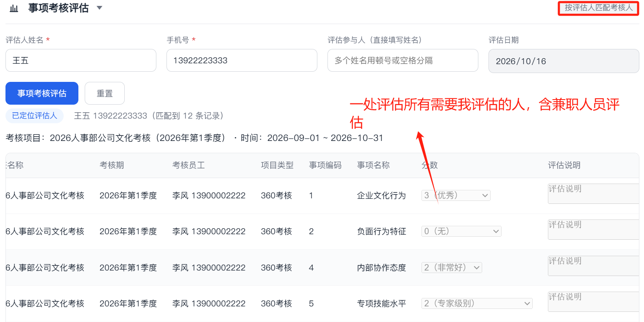Screen dimensions: 644x322
Task: Click the 重置 button
Action: (105, 93)
